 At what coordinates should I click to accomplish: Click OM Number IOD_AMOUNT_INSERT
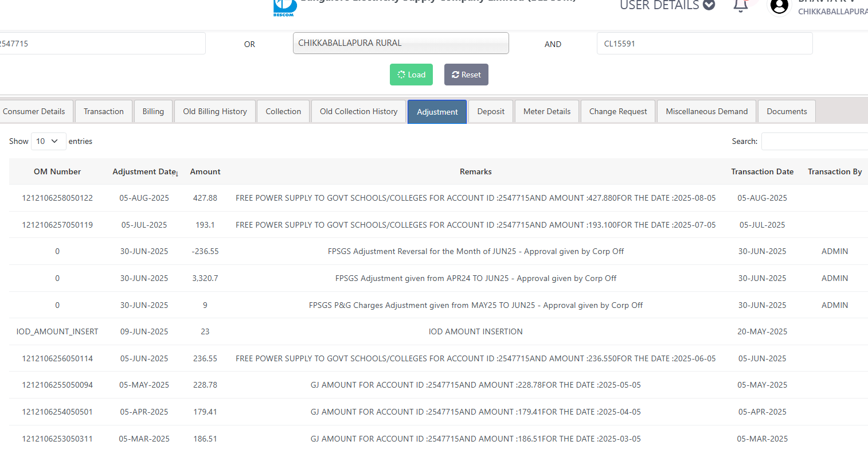coord(57,331)
